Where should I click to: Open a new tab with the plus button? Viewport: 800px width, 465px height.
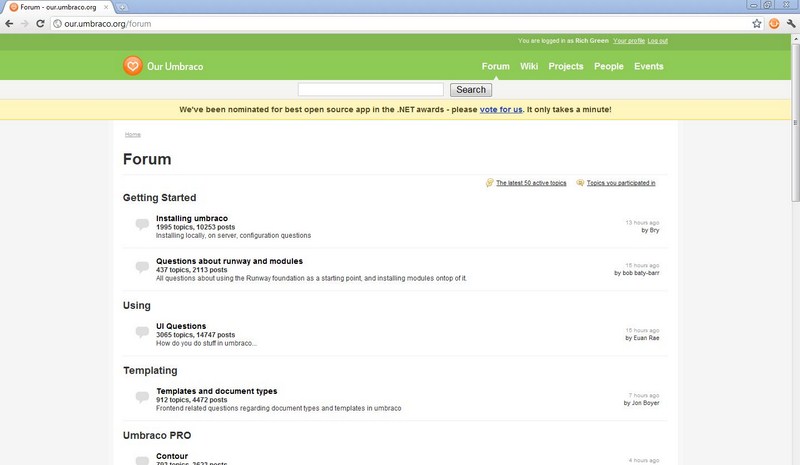click(x=122, y=7)
